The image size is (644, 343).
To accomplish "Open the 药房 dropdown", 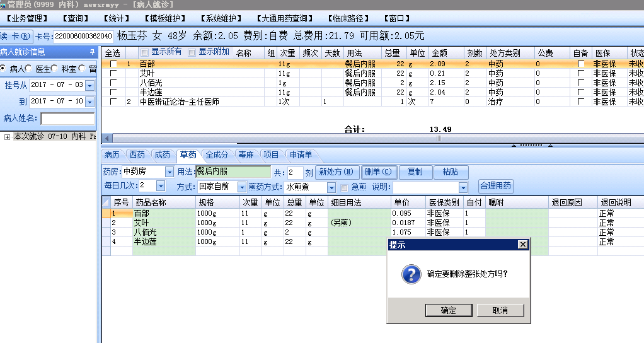I will (170, 172).
